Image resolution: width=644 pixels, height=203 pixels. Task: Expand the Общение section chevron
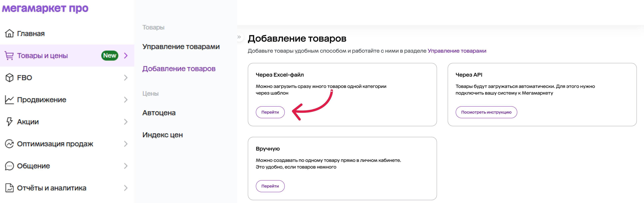click(126, 166)
